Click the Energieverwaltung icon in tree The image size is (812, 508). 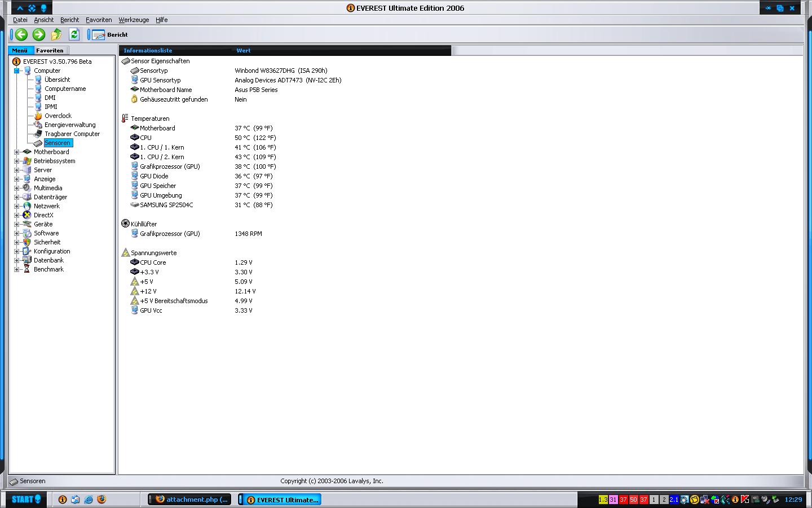coord(38,125)
